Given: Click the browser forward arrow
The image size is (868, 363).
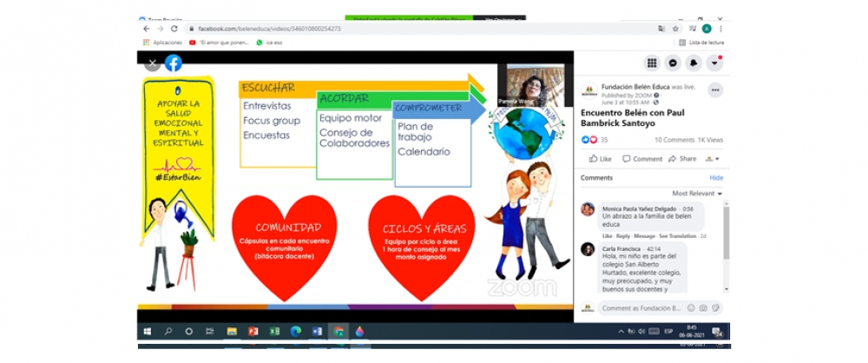Looking at the screenshot, I should 160,29.
